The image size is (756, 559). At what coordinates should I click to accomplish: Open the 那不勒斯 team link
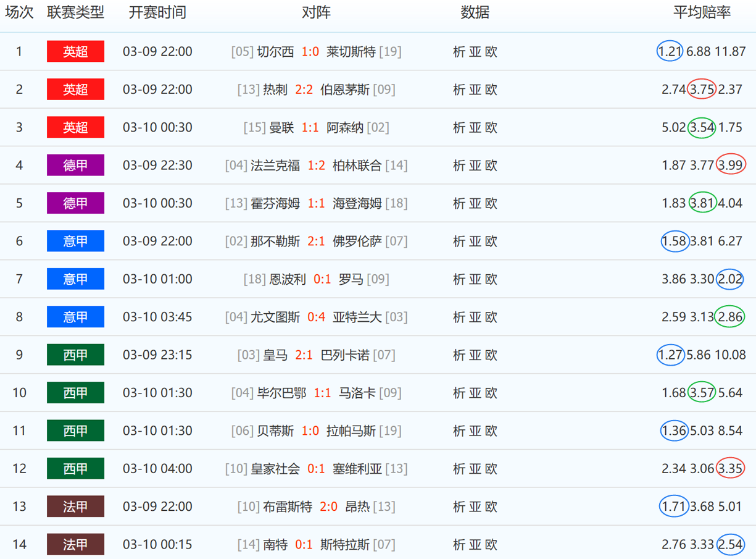pos(275,242)
